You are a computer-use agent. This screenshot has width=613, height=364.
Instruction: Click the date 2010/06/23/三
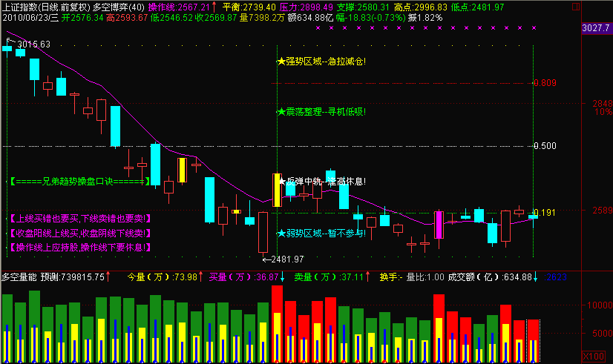tap(30, 18)
